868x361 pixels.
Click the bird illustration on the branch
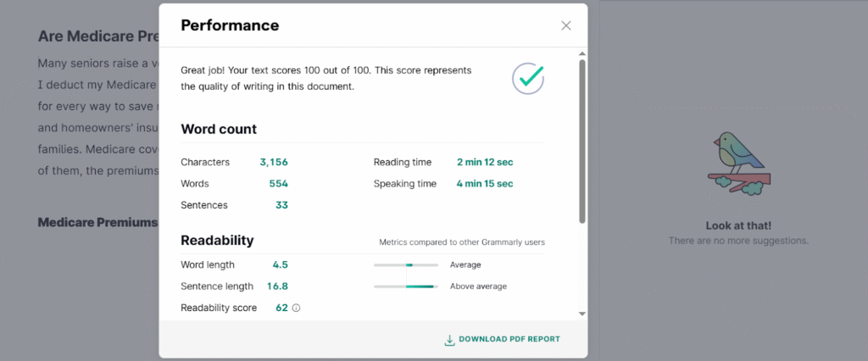739,164
